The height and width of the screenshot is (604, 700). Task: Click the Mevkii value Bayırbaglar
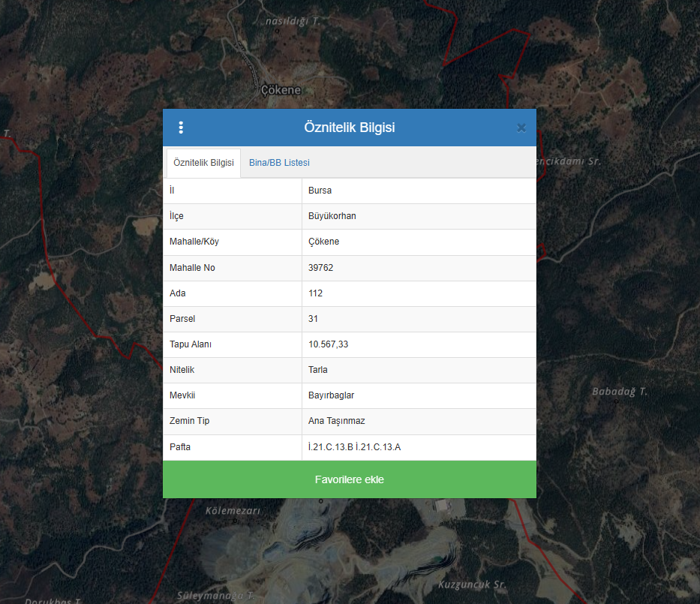click(x=331, y=395)
